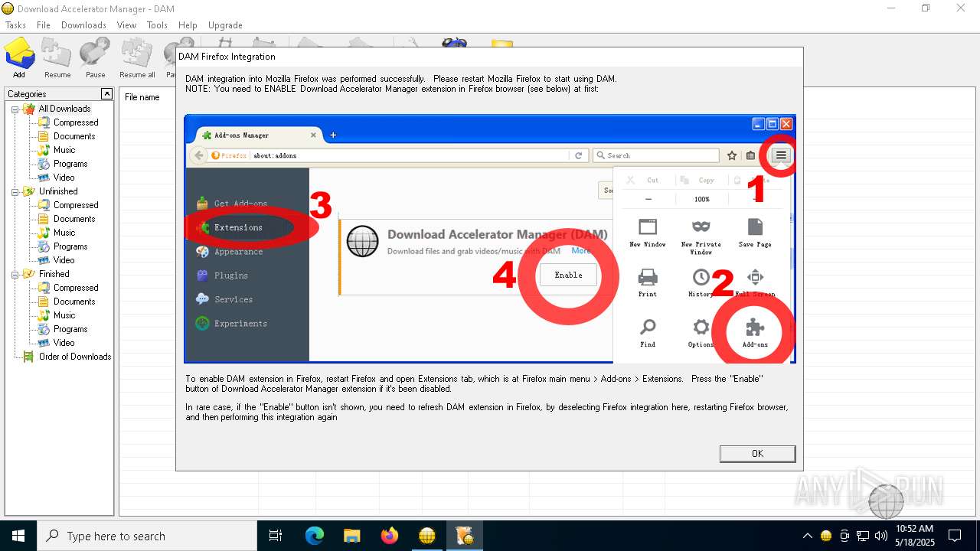Open the Downloads menu
This screenshot has width=980, height=551.
pyautogui.click(x=83, y=25)
